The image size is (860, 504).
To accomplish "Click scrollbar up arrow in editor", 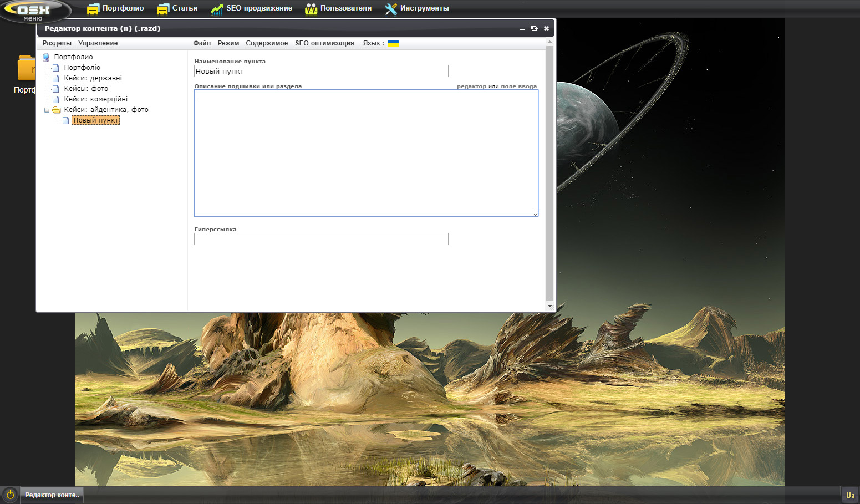I will tap(549, 42).
